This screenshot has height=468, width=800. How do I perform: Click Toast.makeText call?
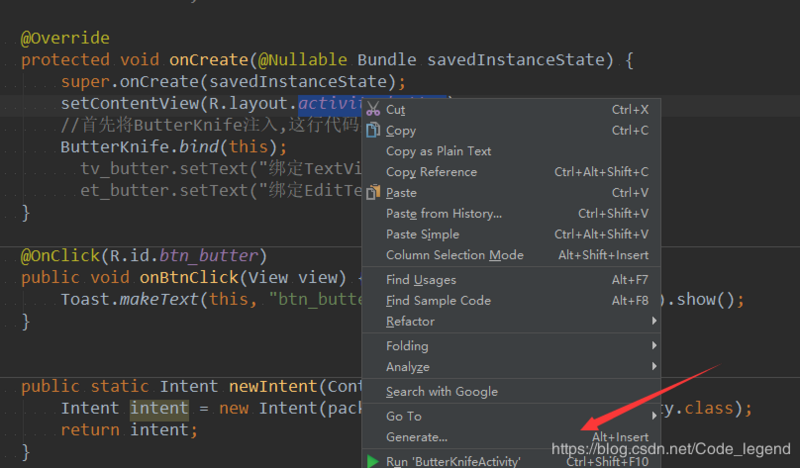(129, 300)
